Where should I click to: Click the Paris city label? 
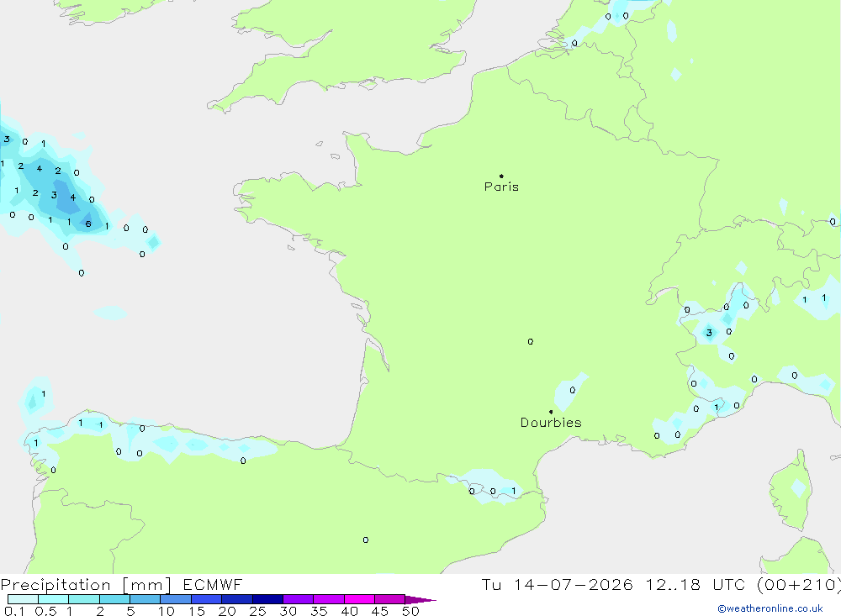coord(501,187)
